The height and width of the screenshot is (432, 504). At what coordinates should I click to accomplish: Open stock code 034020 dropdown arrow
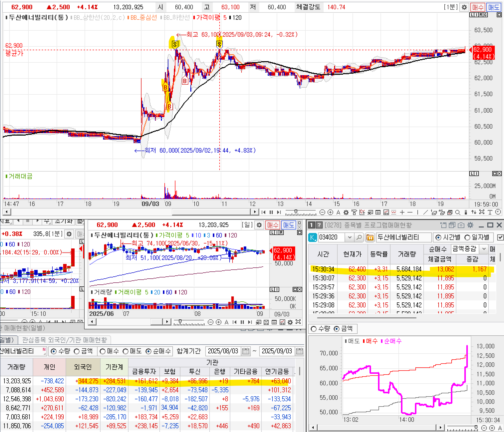(x=350, y=237)
